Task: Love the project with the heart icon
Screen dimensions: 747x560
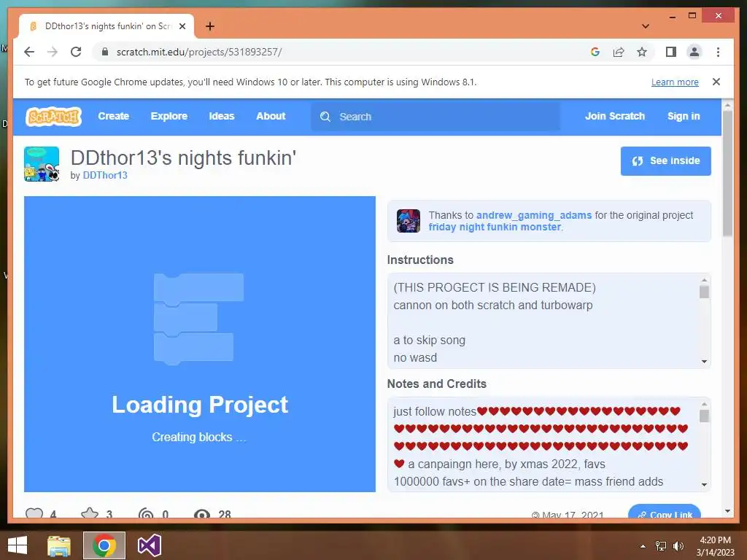Action: click(x=34, y=514)
